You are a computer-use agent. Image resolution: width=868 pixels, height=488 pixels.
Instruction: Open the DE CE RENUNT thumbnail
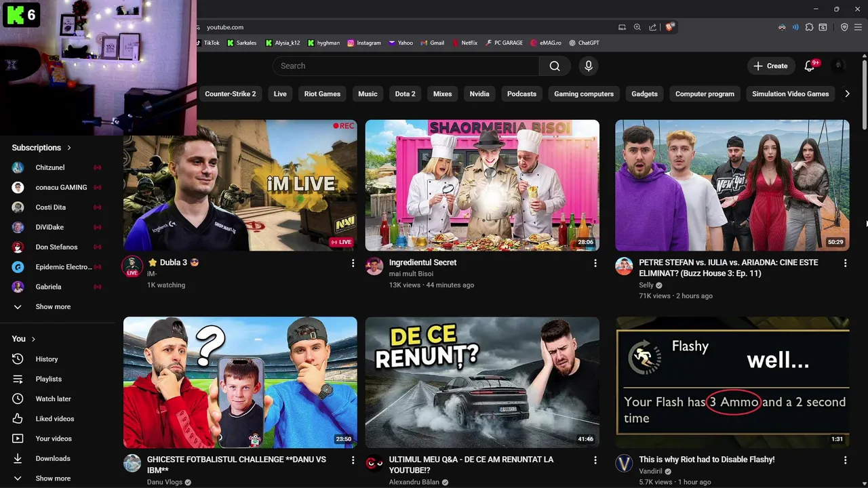[482, 382]
